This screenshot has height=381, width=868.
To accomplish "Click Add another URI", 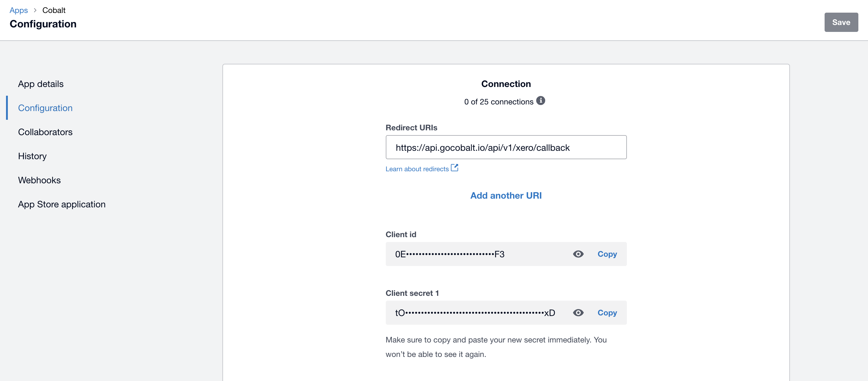I will click(x=506, y=196).
